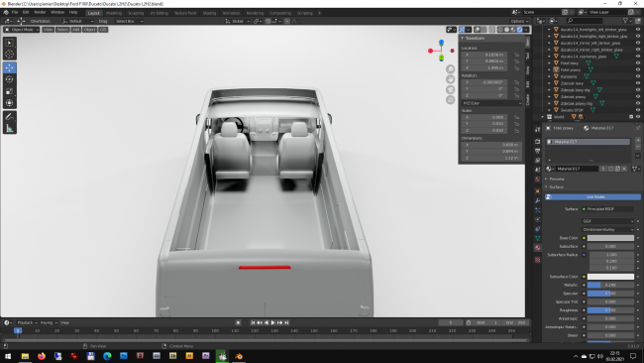Activate the Transform tool
Image resolution: width=644 pixels, height=363 pixels.
click(10, 103)
